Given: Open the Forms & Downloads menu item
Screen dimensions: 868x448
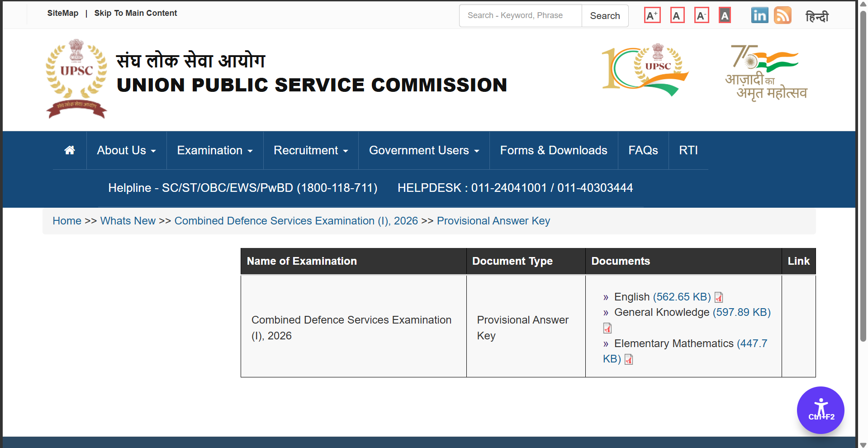Looking at the screenshot, I should pyautogui.click(x=553, y=150).
